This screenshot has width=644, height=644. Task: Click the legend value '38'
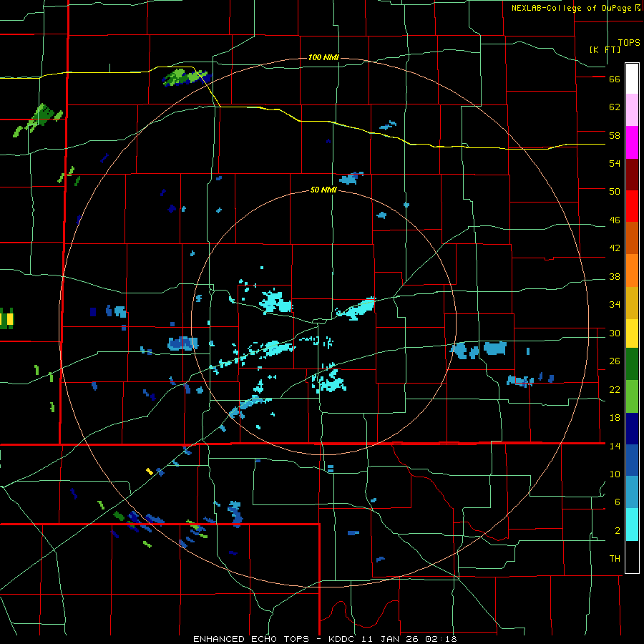[615, 276]
